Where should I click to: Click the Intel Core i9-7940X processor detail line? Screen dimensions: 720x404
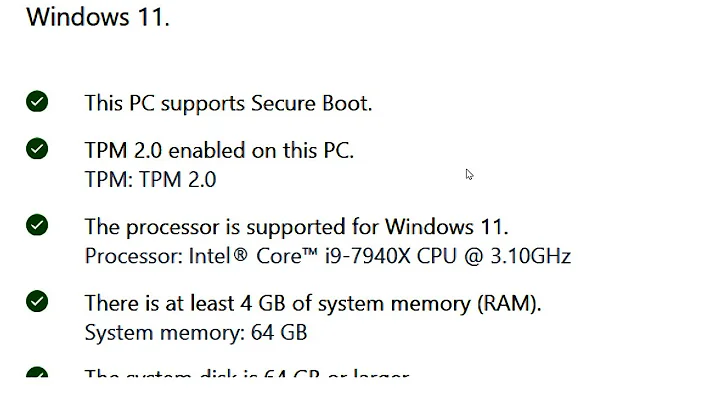(328, 256)
